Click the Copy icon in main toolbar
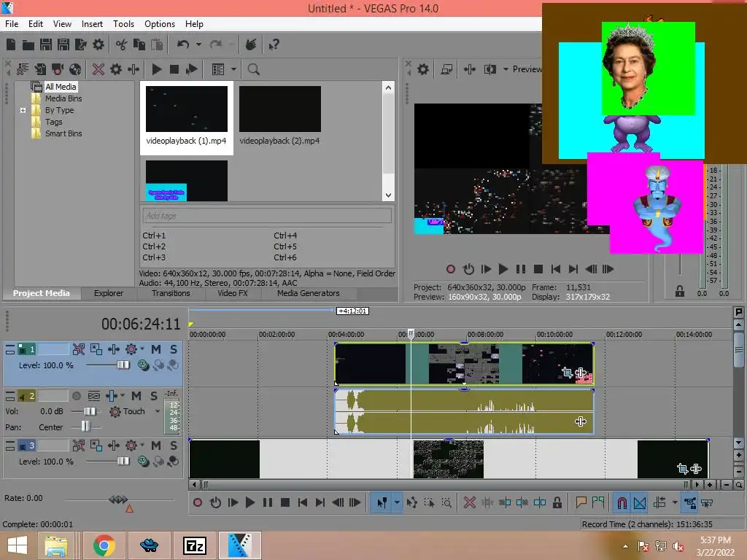 tap(139, 44)
